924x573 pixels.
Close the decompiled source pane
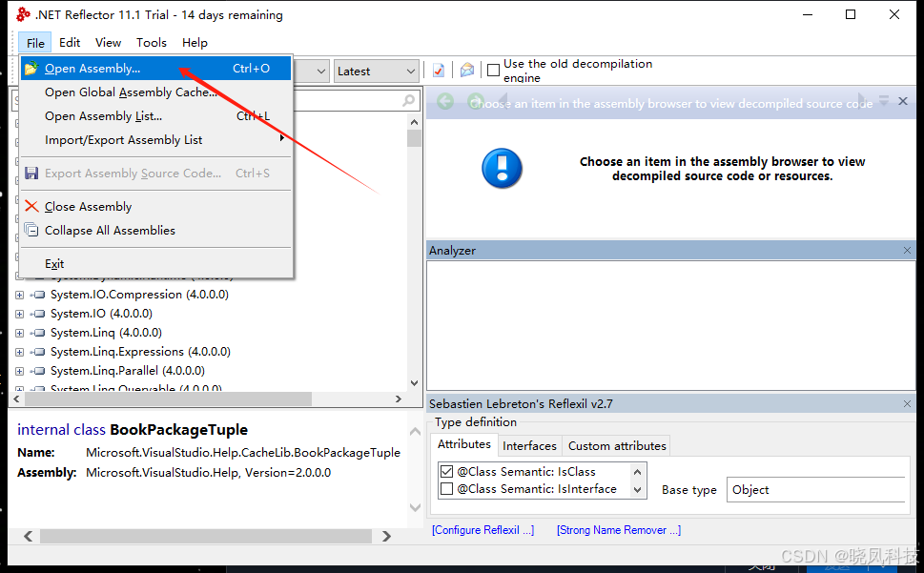(x=903, y=101)
